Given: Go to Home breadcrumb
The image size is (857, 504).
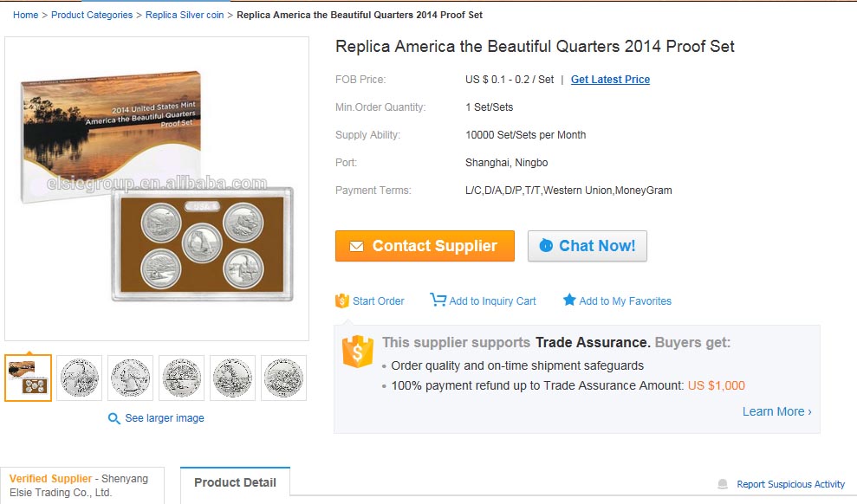Looking at the screenshot, I should click(26, 15).
